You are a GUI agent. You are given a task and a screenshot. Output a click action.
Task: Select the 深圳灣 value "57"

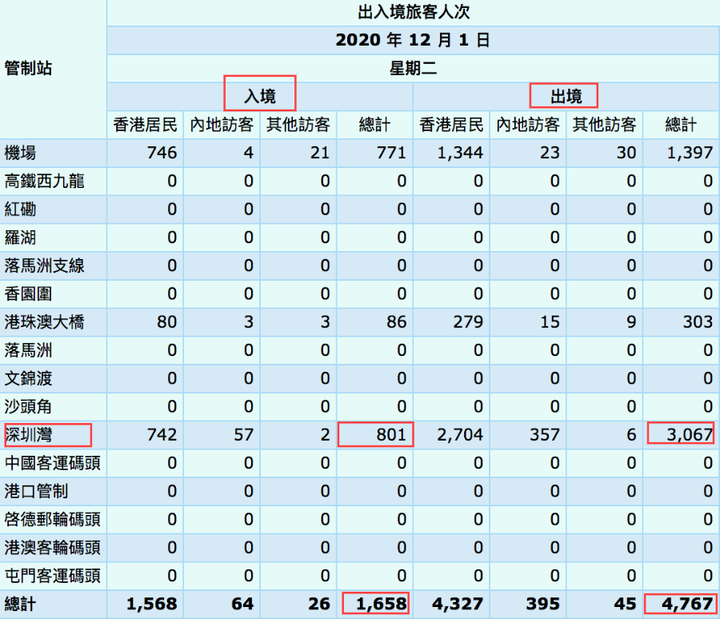(244, 435)
